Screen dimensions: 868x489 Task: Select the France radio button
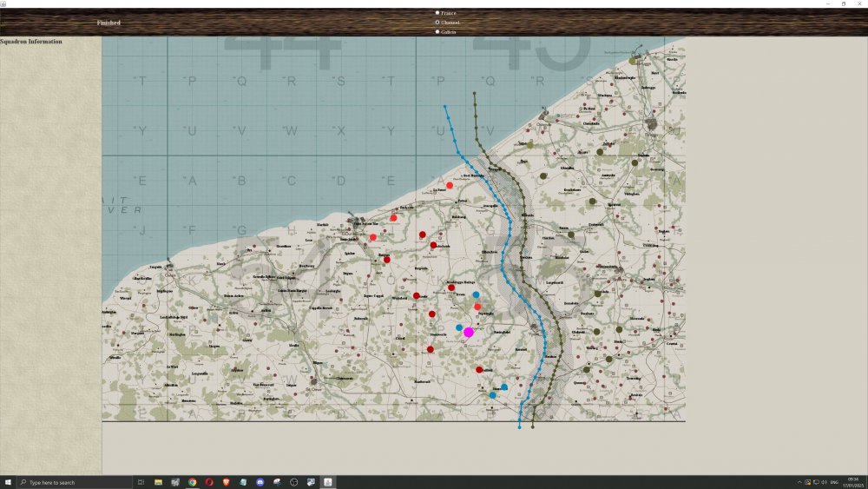pyautogui.click(x=437, y=13)
